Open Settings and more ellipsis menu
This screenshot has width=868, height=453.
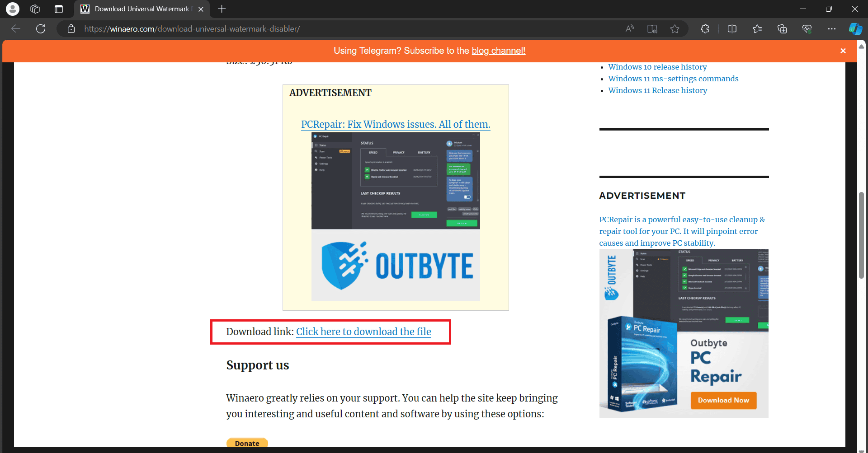(832, 29)
